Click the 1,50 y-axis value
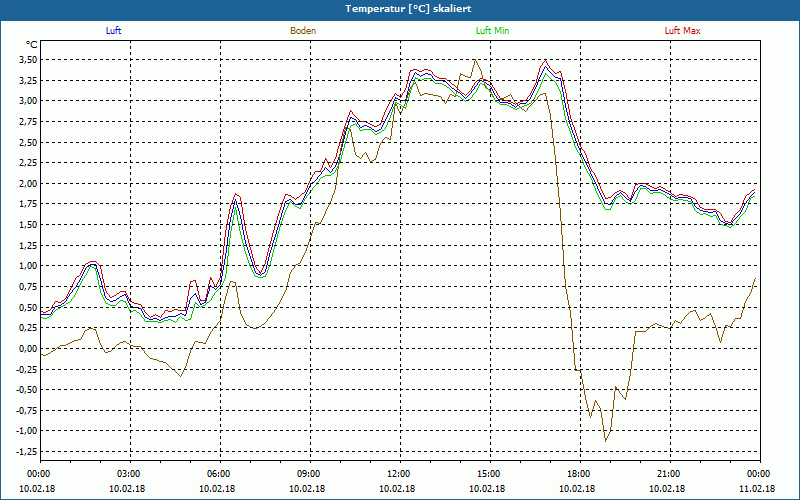800x500 pixels. coord(27,225)
